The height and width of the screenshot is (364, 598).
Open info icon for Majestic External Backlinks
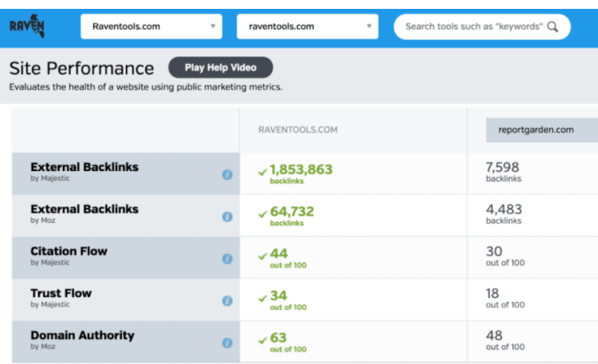[227, 174]
